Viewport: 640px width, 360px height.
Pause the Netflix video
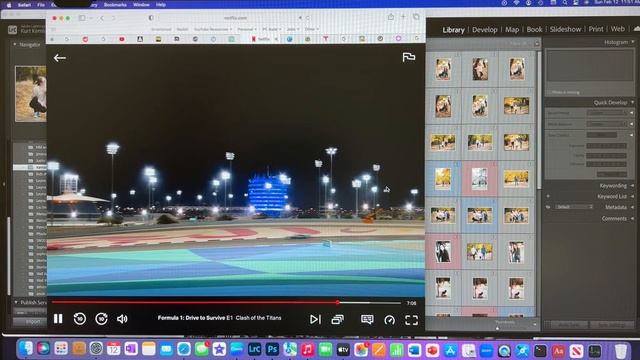tap(58, 319)
